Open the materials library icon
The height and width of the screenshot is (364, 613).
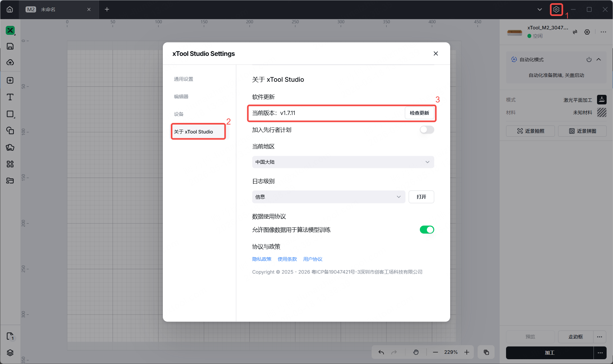click(10, 181)
